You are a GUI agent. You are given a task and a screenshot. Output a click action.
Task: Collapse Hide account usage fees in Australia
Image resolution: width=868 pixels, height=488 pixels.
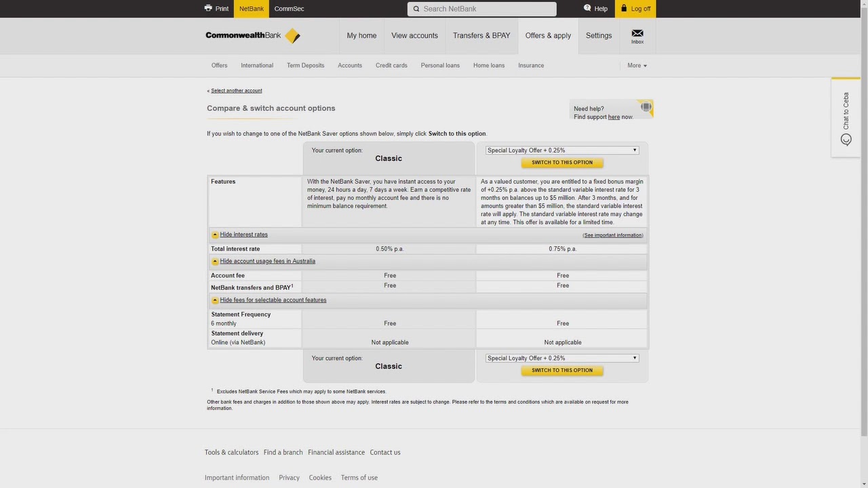point(267,261)
